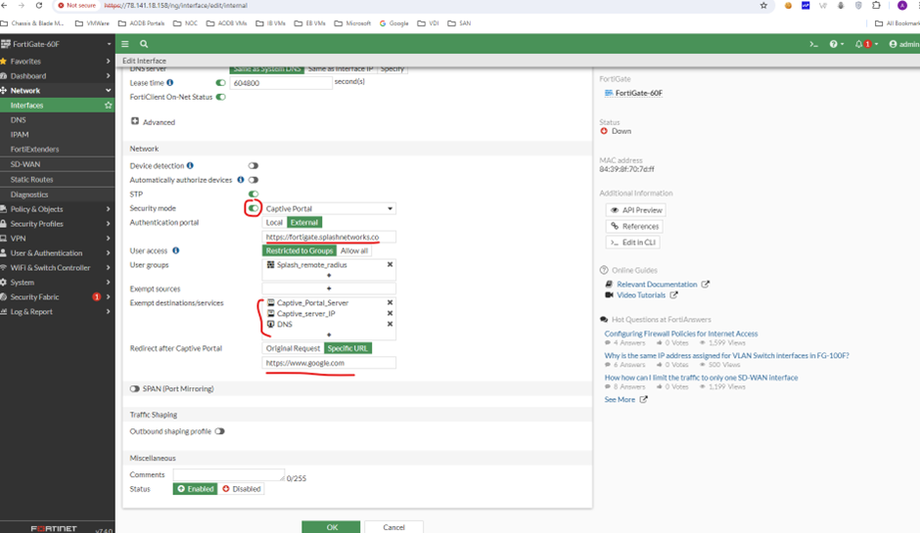920x533 pixels.
Task: Remove Splash_remote_radius from user groups
Action: (x=390, y=265)
